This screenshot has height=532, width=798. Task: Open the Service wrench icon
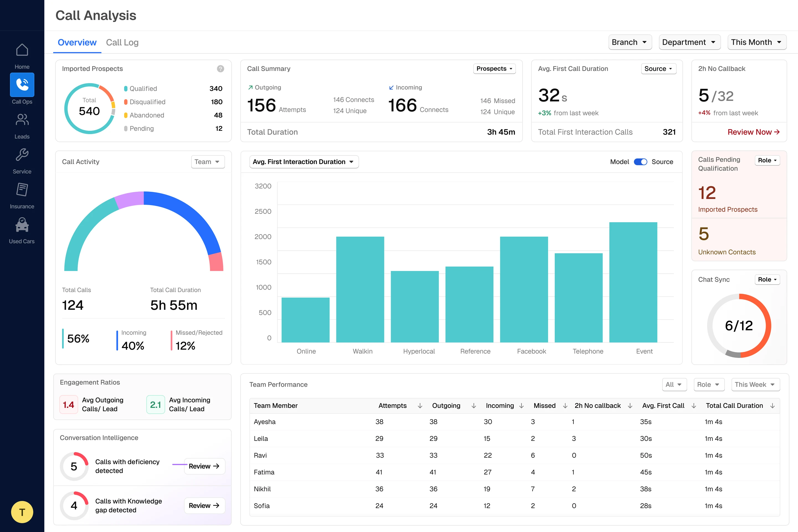click(22, 155)
